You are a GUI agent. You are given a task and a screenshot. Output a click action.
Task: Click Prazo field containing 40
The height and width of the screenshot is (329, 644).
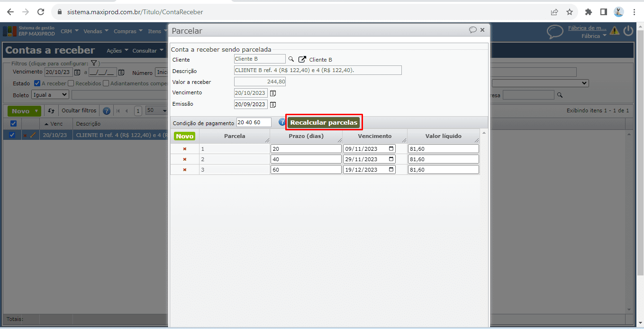pos(306,159)
